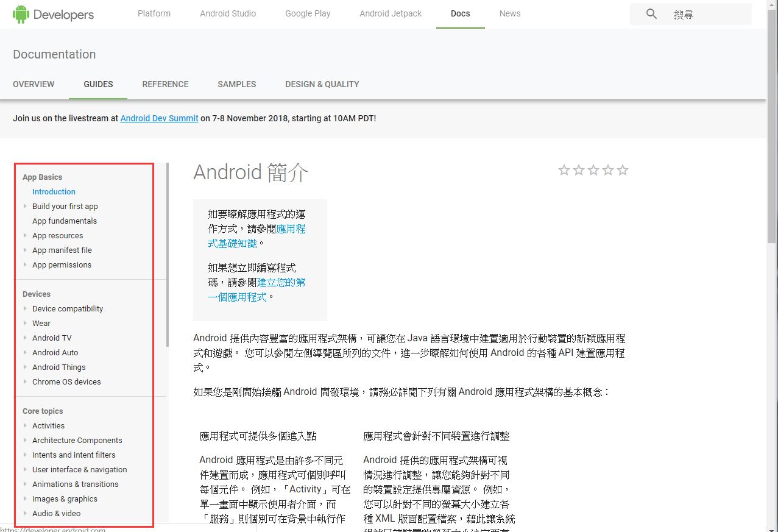This screenshot has width=778, height=532.
Task: Expand the Architecture Components arrow
Action: [25, 440]
